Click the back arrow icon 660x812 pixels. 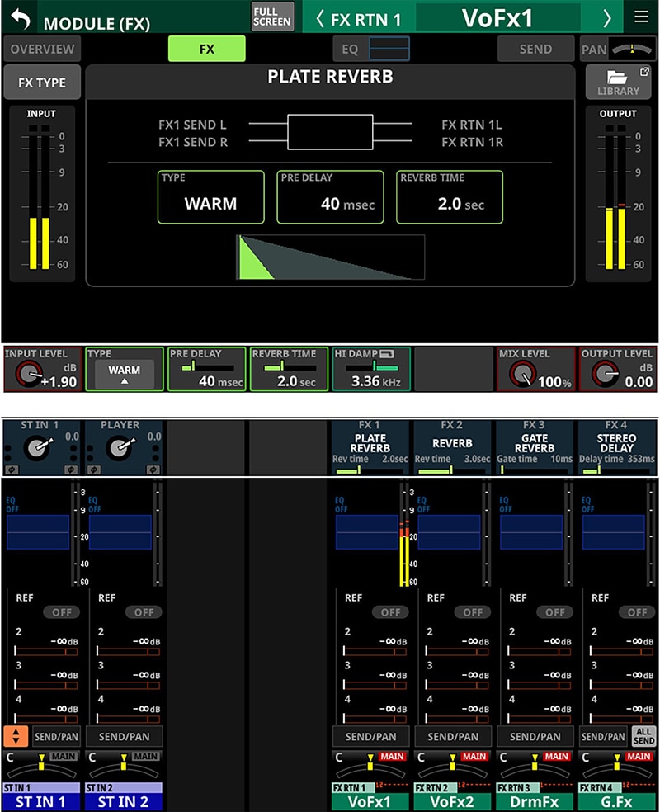pyautogui.click(x=18, y=18)
